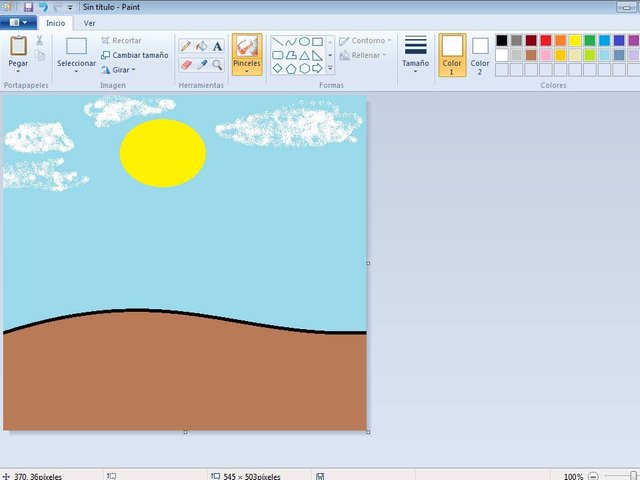Image resolution: width=640 pixels, height=480 pixels.
Task: Choose the Right arrow shape
Action: (x=318, y=68)
